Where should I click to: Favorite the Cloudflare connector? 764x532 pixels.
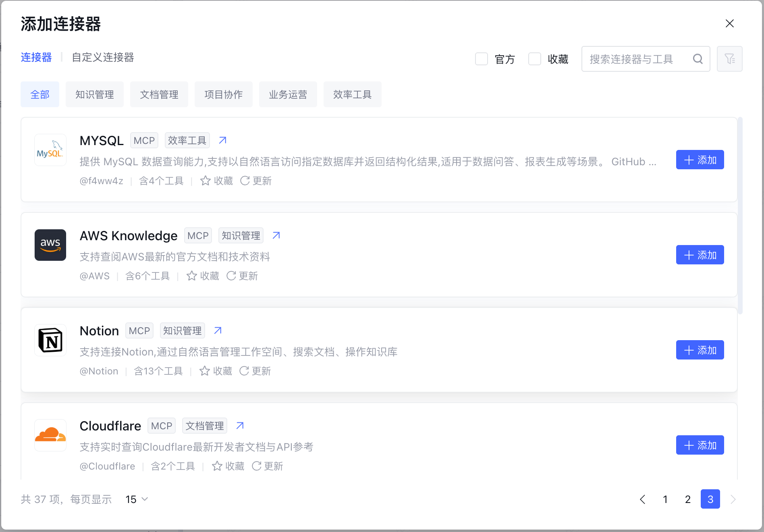[228, 466]
